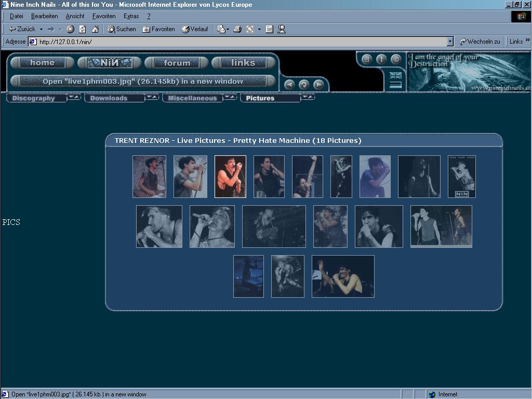Open the Favoriten toolbar button

(158, 29)
